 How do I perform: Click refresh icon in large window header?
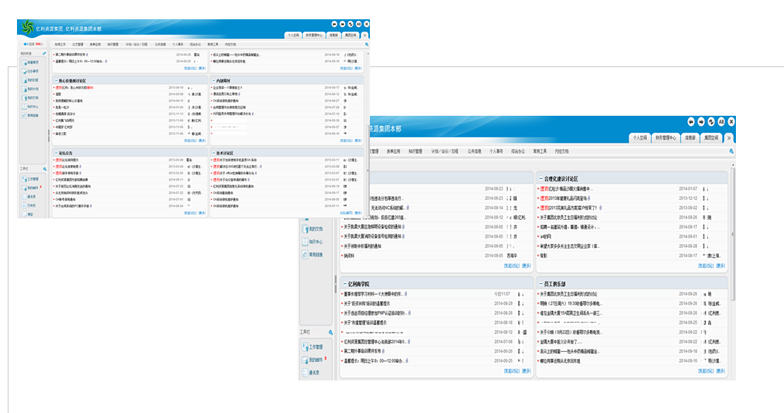click(x=711, y=122)
